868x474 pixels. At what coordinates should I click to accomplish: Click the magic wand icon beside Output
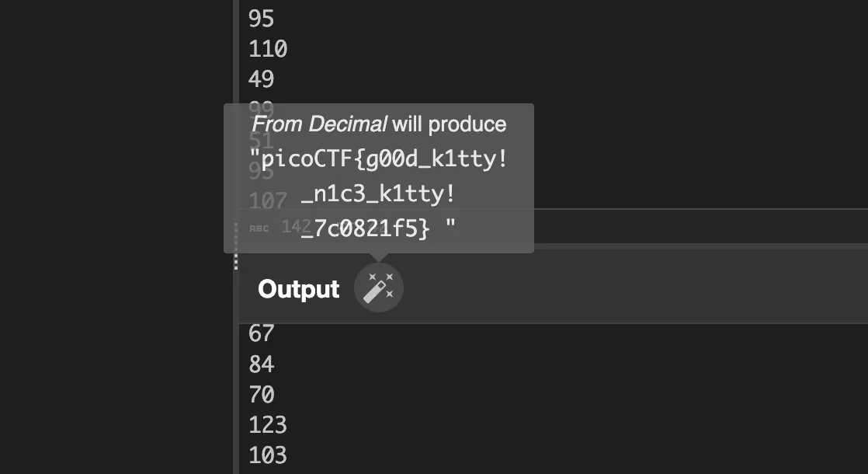(379, 288)
